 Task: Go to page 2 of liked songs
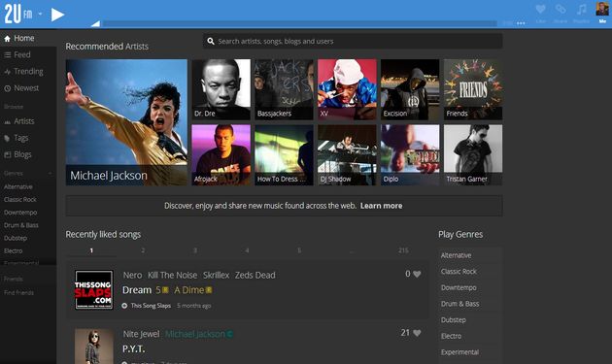coord(143,250)
